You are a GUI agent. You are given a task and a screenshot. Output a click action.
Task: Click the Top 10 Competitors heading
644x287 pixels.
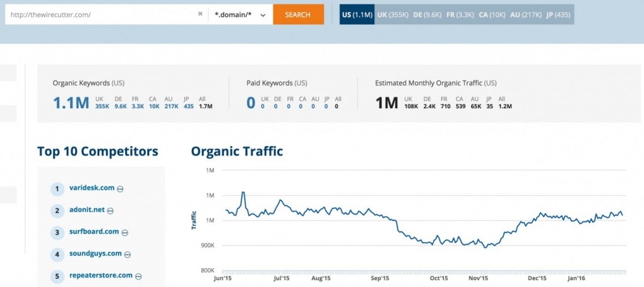97,151
